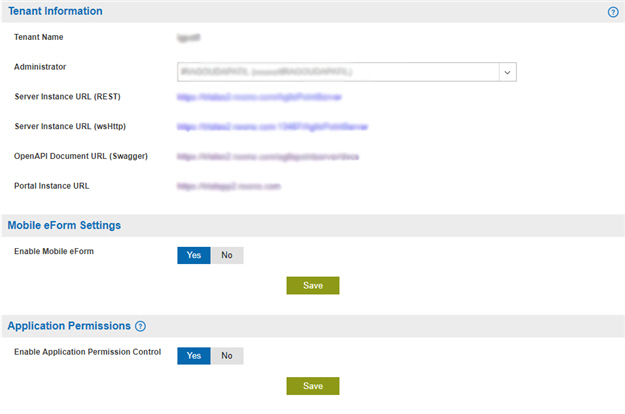
Task: Disable Application Permission Control with No
Action: click(227, 356)
